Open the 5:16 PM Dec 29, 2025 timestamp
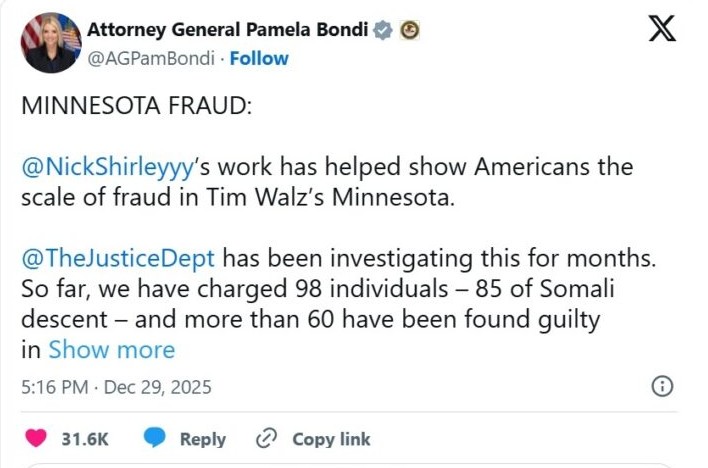 tap(116, 386)
